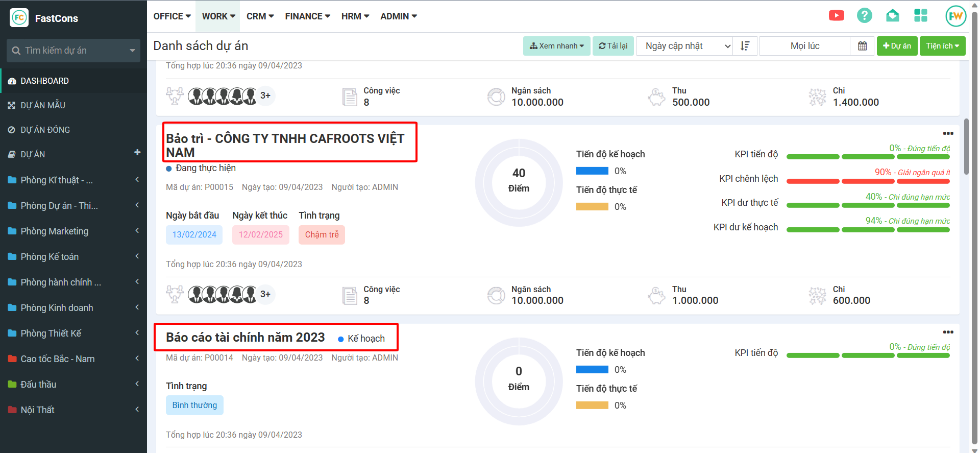980x453 pixels.
Task: Open the Tiện ích dropdown button
Action: click(x=942, y=46)
